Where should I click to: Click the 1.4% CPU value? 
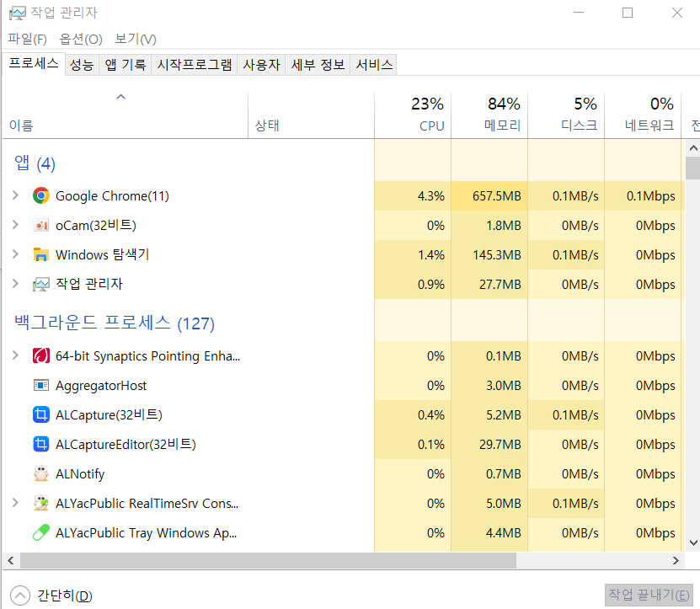pos(430,255)
